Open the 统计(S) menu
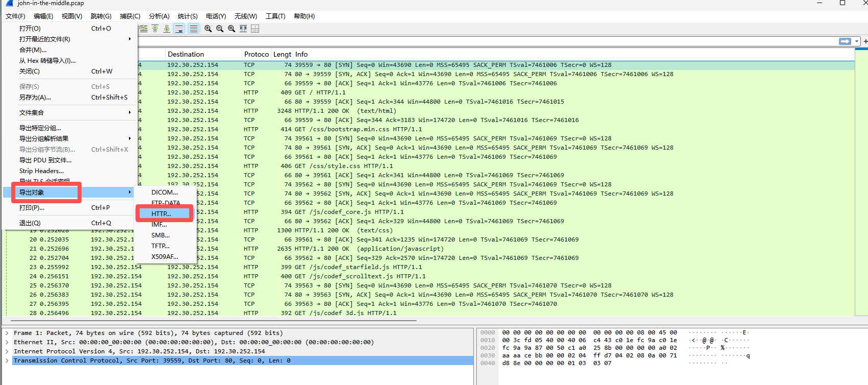868x385 pixels. click(188, 16)
